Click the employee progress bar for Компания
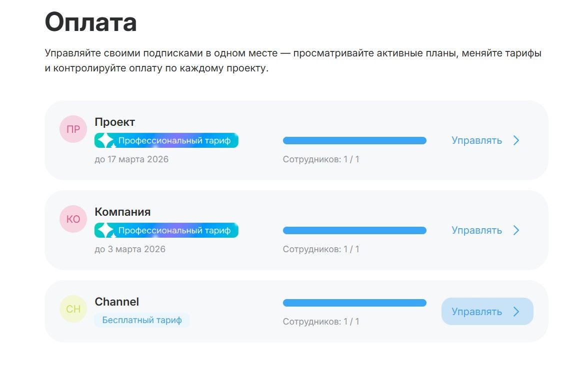The height and width of the screenshot is (368, 588). (x=354, y=231)
